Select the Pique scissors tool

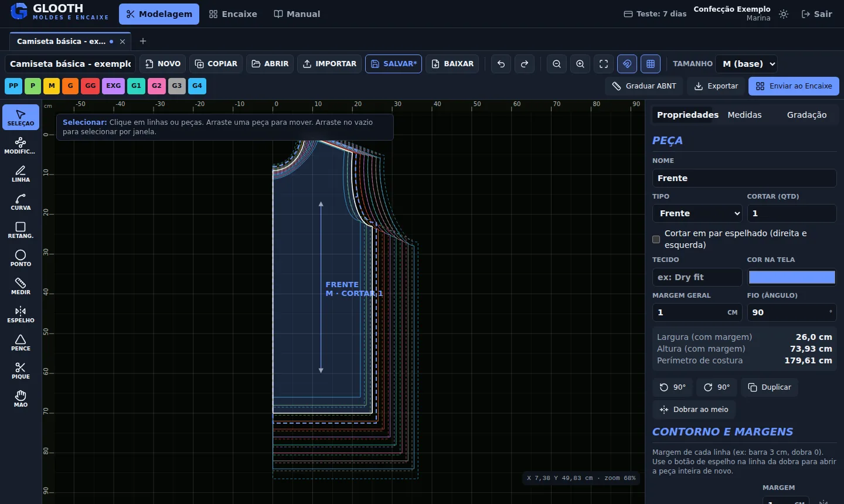[21, 370]
